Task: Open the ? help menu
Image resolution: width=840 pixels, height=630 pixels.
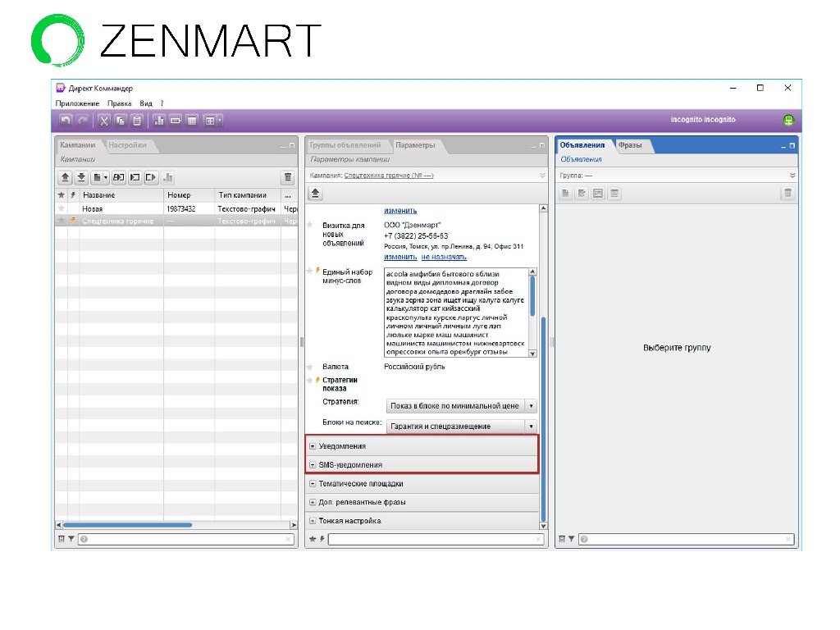Action: 162,103
